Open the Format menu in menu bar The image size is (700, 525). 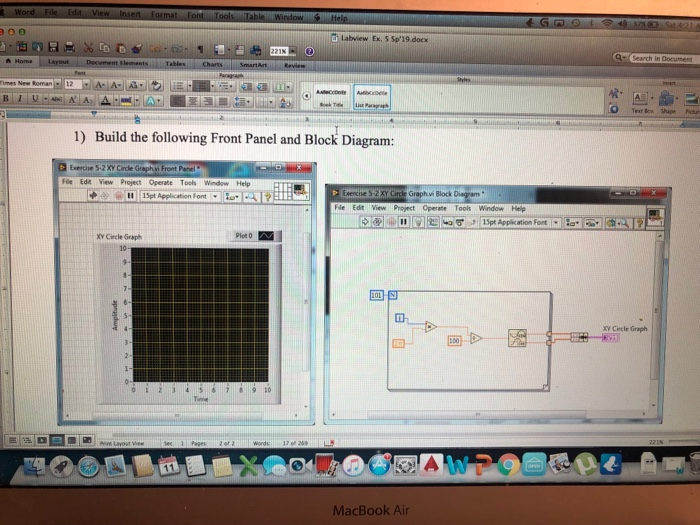pyautogui.click(x=164, y=15)
